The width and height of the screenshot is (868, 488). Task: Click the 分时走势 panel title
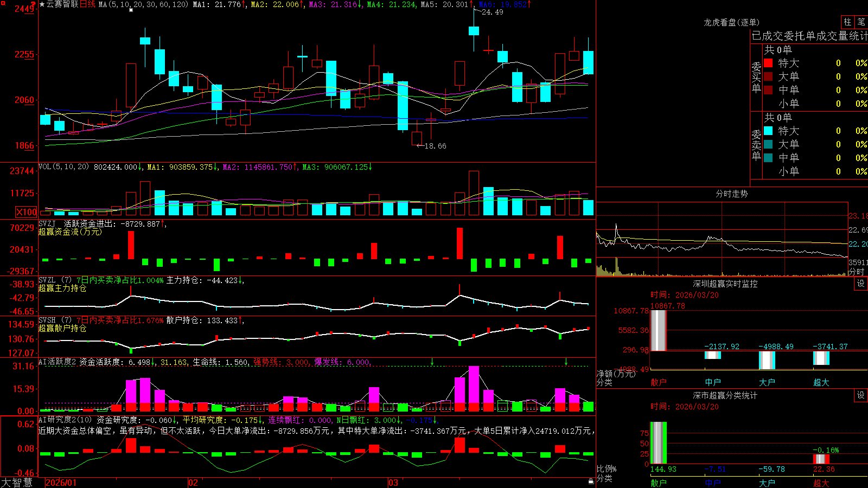[732, 194]
